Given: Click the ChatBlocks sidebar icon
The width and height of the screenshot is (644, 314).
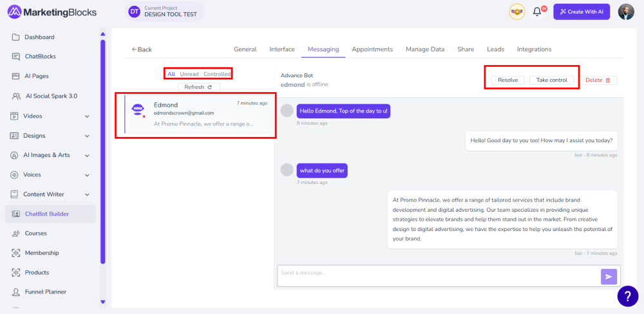Looking at the screenshot, I should point(15,57).
